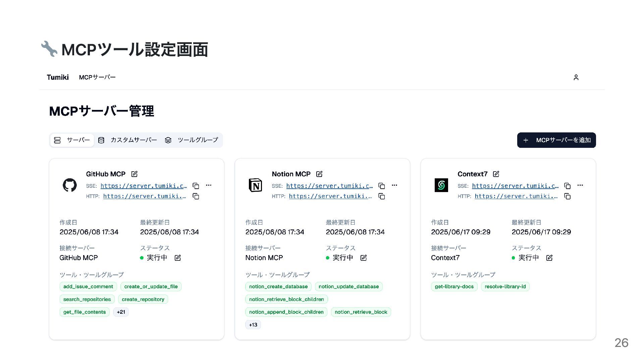The height and width of the screenshot is (362, 644).
Task: Edit the GitHub MCP server name
Action: (x=135, y=174)
